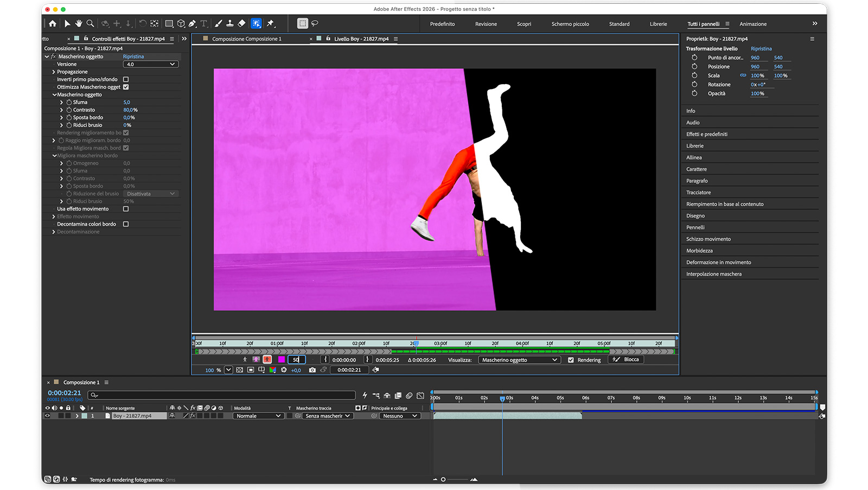
Task: Open the Composizione Composizione 1 viewer tab
Action: 247,39
